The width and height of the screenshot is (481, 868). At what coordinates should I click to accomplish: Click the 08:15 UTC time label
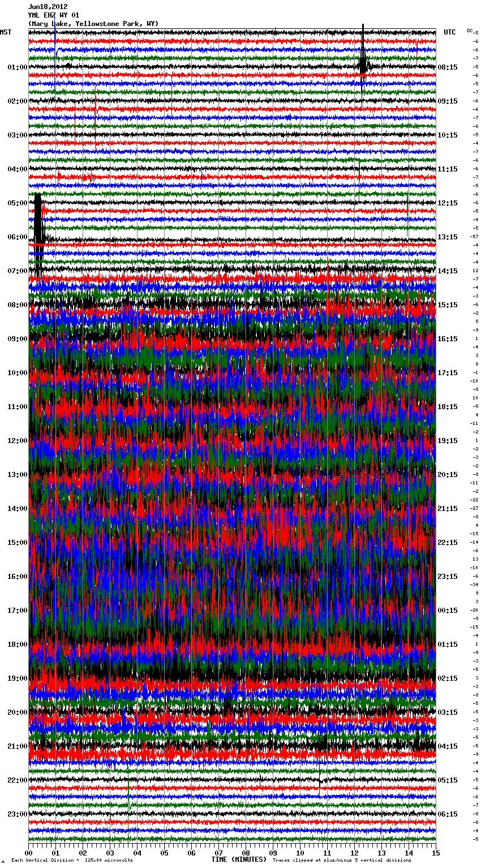point(448,67)
